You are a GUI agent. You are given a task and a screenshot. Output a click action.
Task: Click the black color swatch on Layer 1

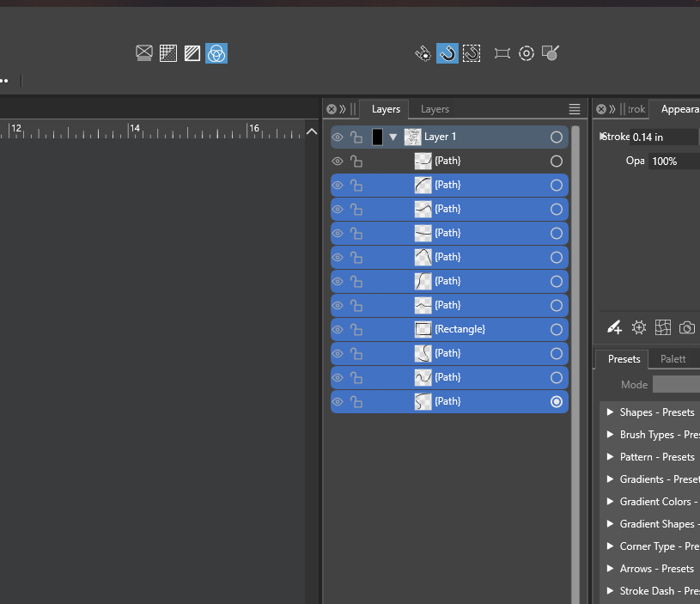377,137
